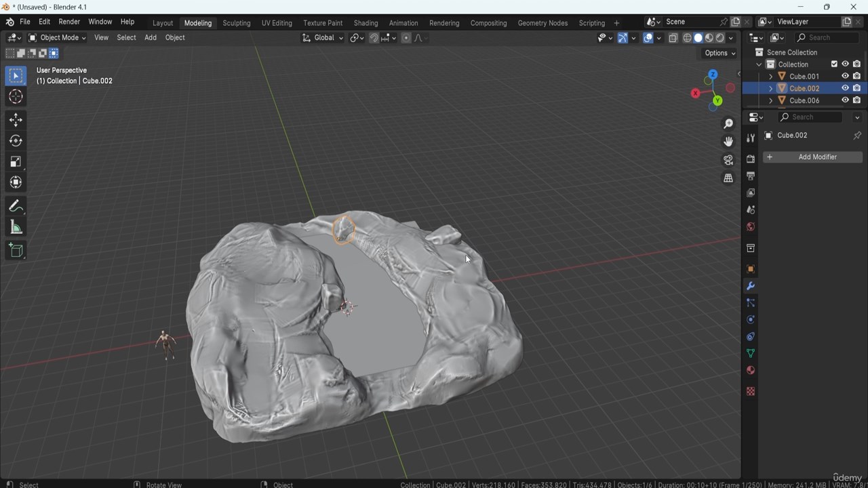Screen dimensions: 868x488
Task: Select the Measure tool
Action: [x=16, y=228]
